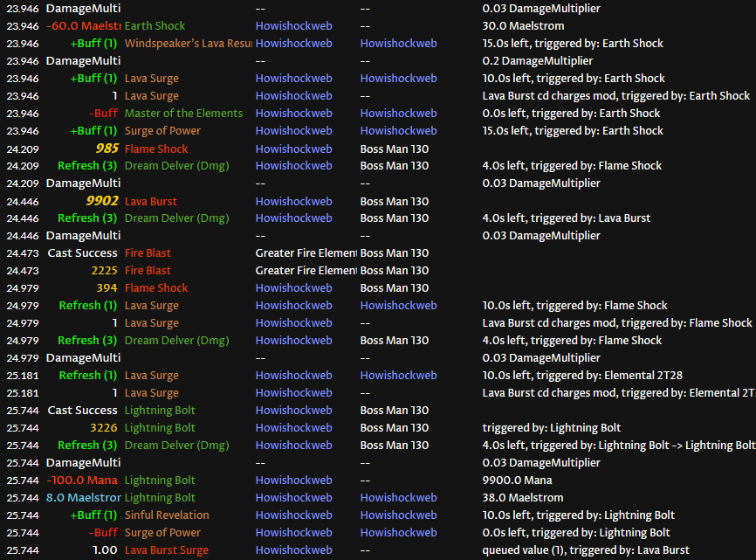Click '4.0s left, triggered by: Lava Burst'
The image size is (756, 560).
(566, 218)
